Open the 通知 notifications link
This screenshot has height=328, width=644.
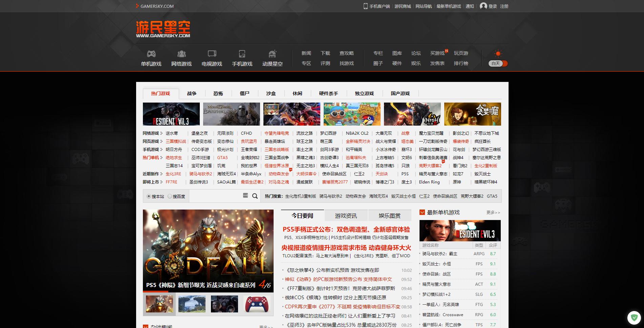click(x=470, y=6)
